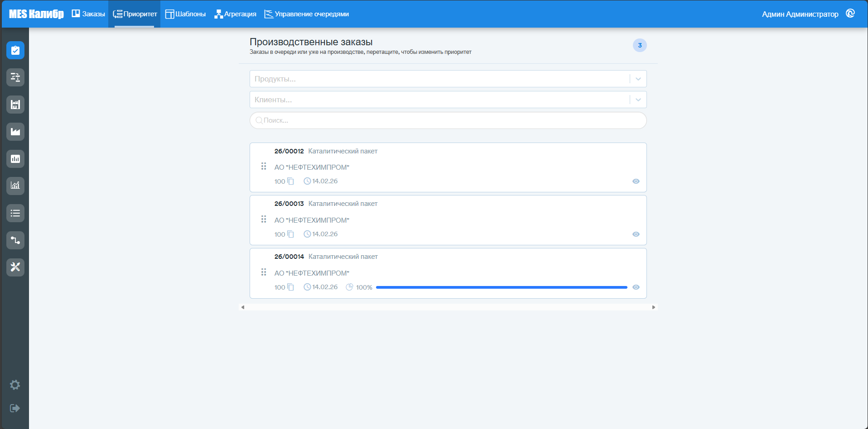Open the bar chart sidebar icon
The width and height of the screenshot is (868, 429).
[x=15, y=159]
